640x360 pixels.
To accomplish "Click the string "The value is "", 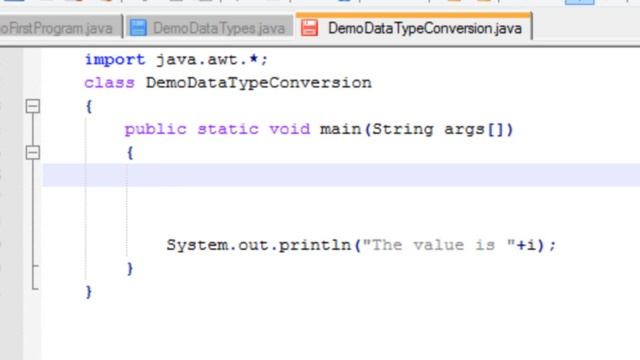I will [438, 245].
